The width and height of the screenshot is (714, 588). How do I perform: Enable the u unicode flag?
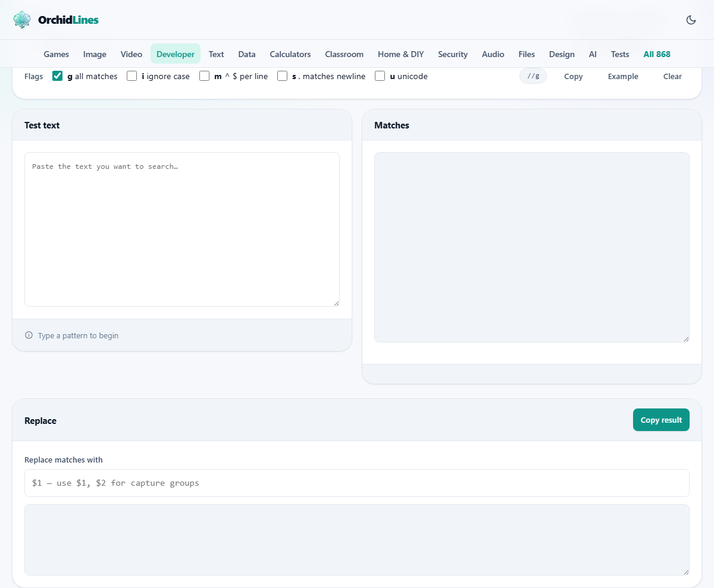(380, 76)
